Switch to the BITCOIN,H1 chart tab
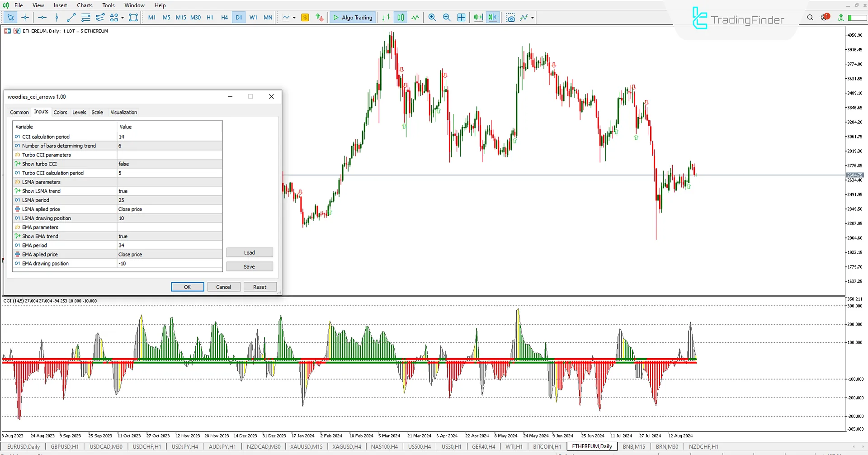 tap(547, 446)
